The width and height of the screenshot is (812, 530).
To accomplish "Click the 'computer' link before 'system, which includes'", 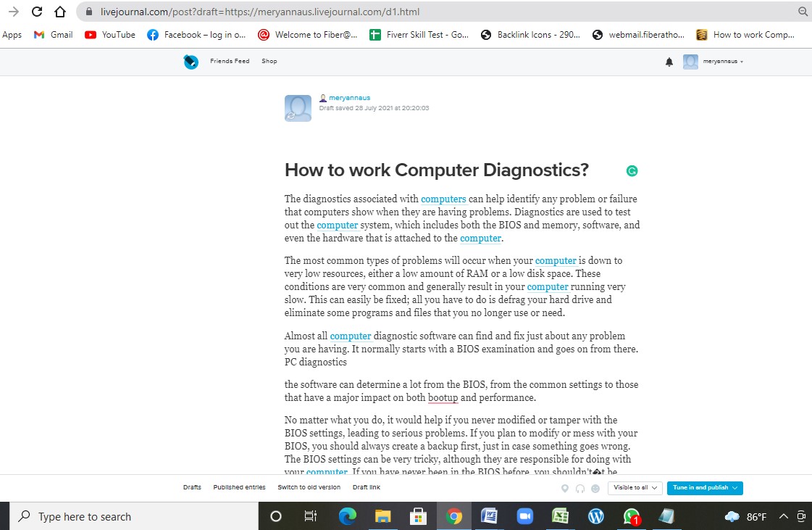I will pos(337,225).
